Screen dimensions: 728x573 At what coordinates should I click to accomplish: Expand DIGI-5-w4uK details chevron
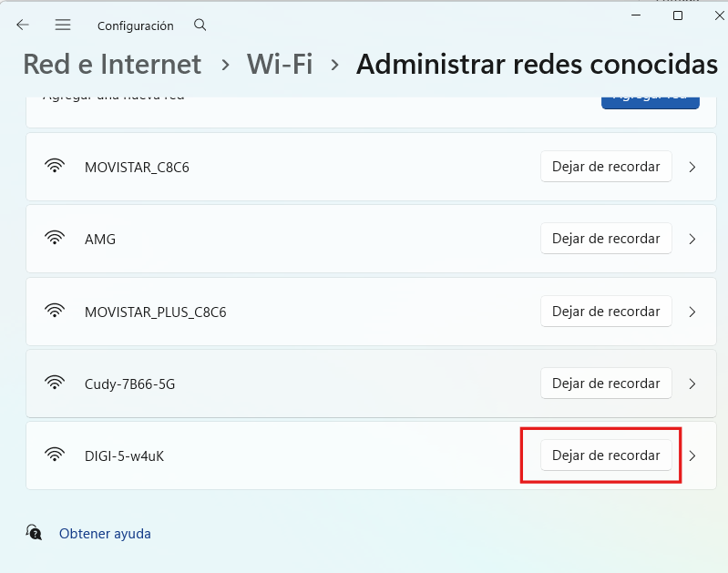[692, 455]
